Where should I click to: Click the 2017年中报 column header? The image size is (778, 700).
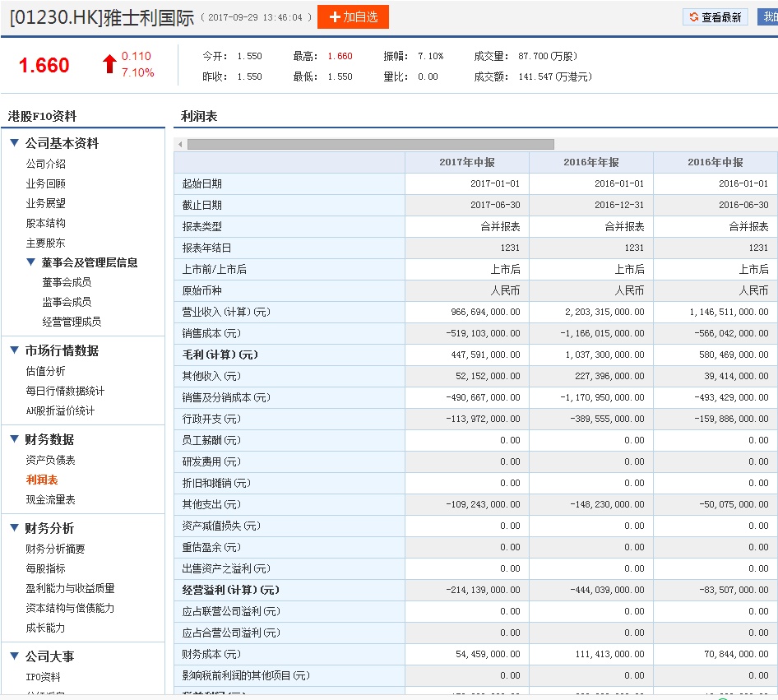pyautogui.click(x=467, y=162)
